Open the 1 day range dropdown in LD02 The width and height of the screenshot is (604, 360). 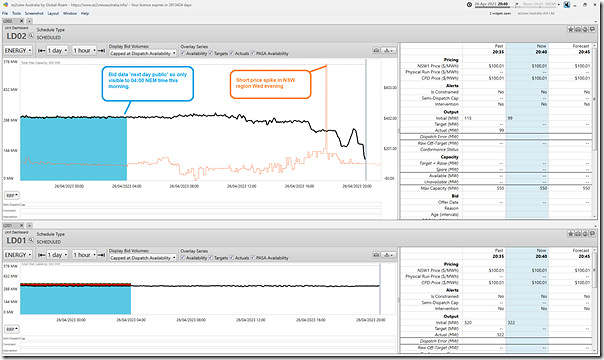[x=57, y=50]
